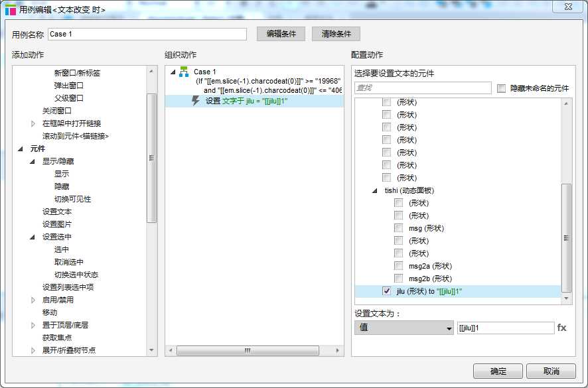Toggle the 隐藏未命名的元件 checkbox
Screen dimensions: 588x388
[x=502, y=88]
